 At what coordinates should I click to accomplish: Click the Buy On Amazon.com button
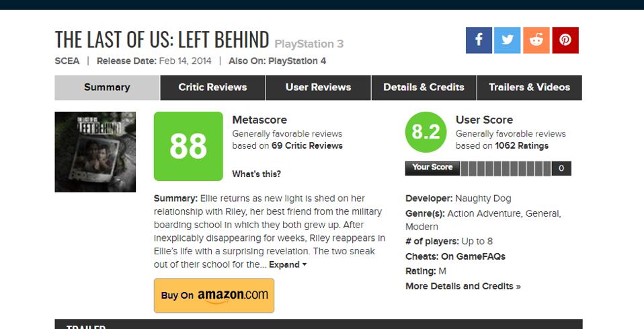(214, 295)
